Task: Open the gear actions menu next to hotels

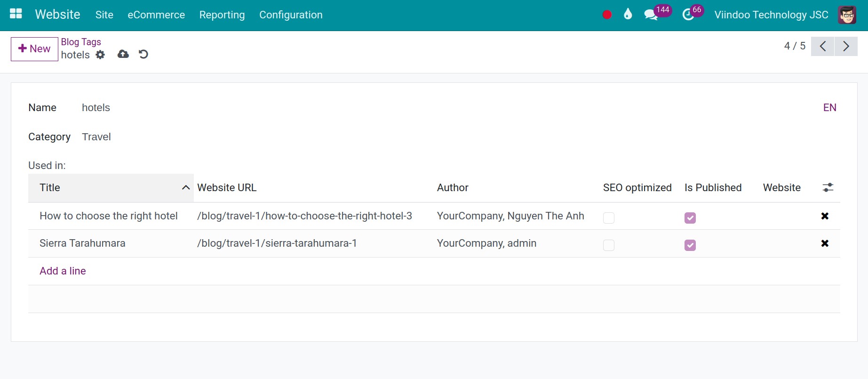Action: coord(100,55)
